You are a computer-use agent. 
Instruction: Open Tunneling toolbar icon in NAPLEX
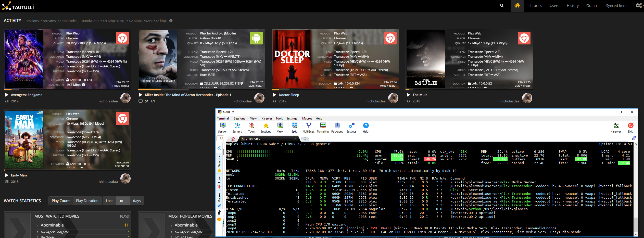[323, 128]
